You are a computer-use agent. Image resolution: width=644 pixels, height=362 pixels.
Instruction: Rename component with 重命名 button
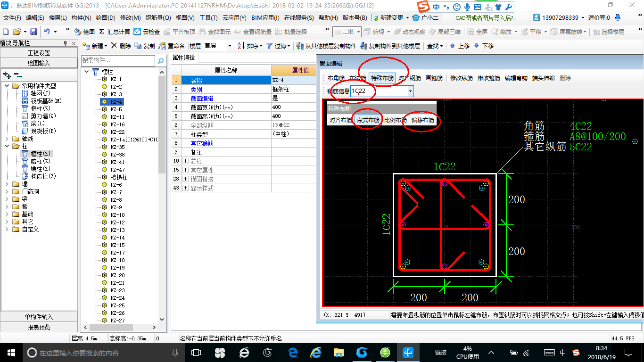tap(172, 46)
